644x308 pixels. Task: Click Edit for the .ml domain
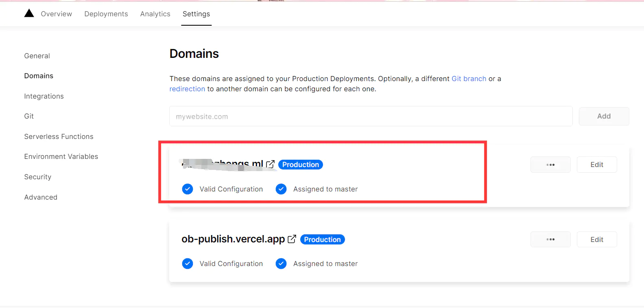tap(597, 165)
